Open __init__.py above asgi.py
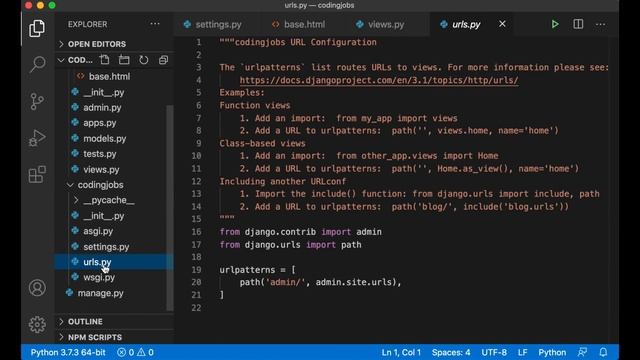 click(x=104, y=216)
